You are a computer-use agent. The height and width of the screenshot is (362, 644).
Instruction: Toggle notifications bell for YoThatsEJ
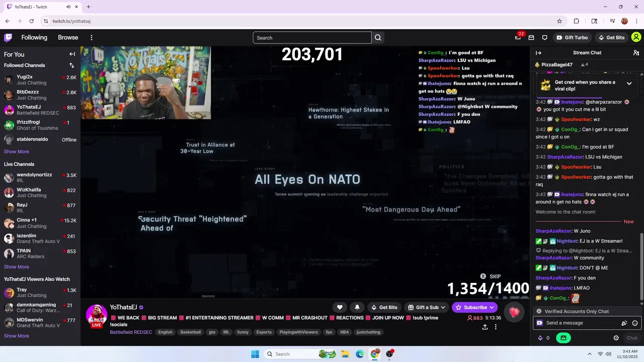[x=357, y=307]
